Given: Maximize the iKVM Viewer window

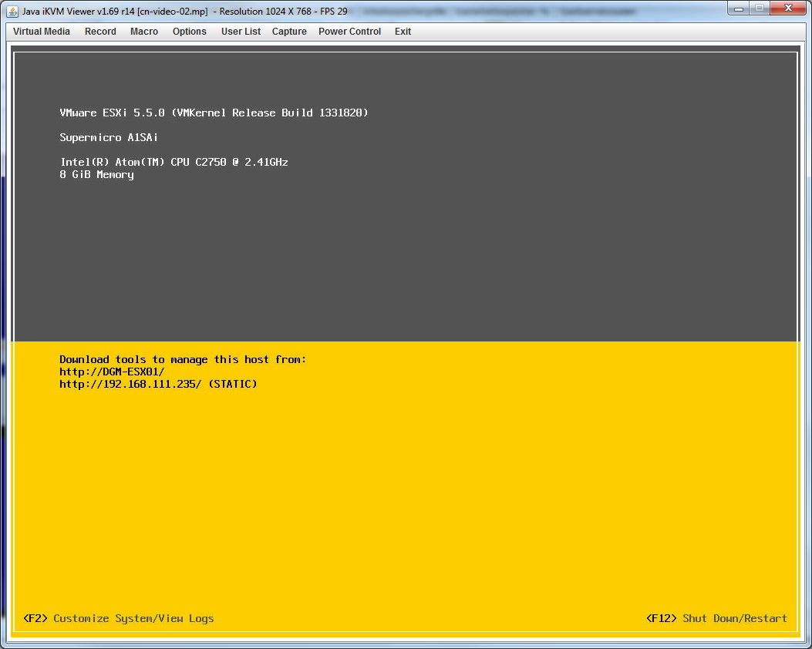Looking at the screenshot, I should [x=760, y=8].
